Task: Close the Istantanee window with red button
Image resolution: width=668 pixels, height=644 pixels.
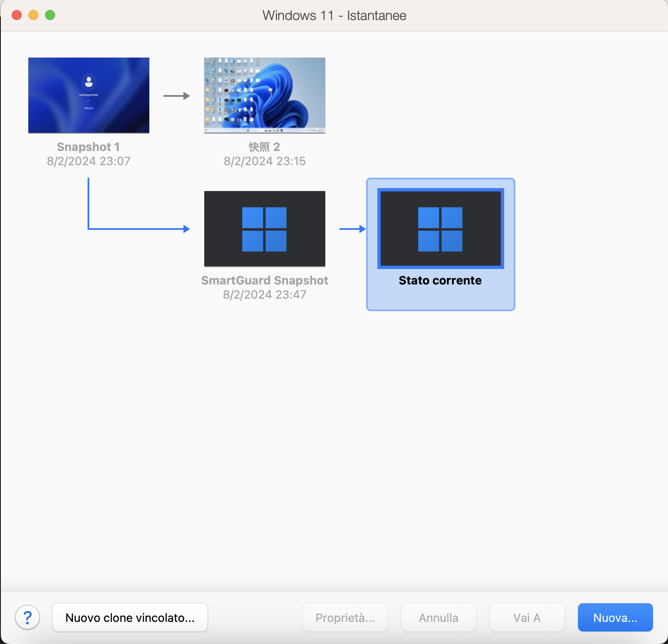Action: (17, 15)
